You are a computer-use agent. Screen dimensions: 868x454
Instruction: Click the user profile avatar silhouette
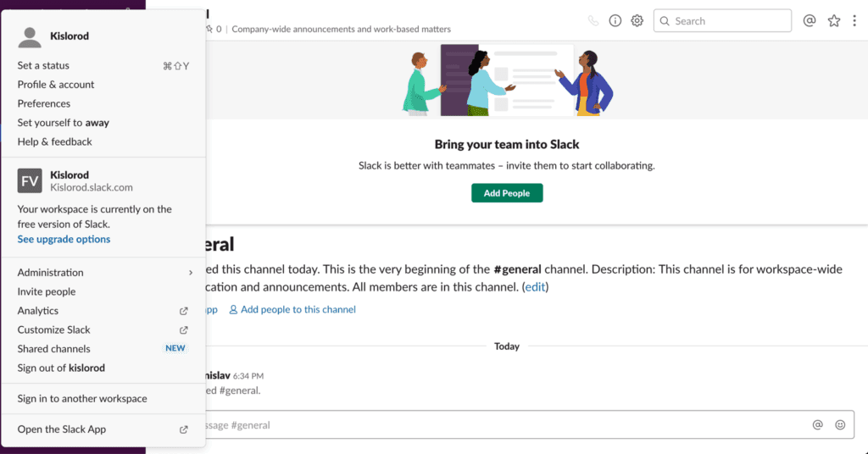click(31, 36)
